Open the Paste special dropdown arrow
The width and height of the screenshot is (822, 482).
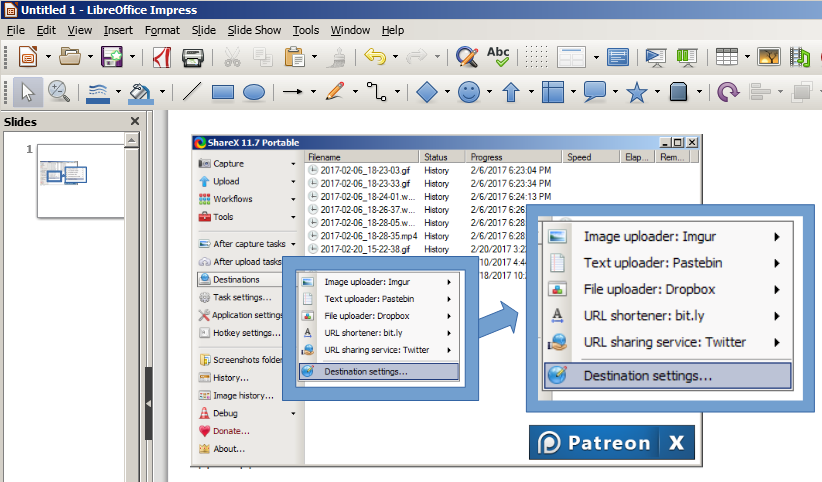(x=315, y=57)
